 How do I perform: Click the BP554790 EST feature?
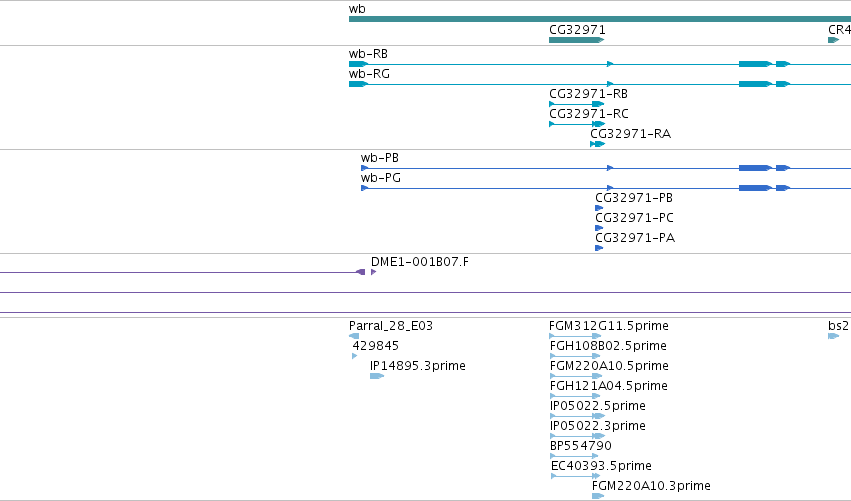click(x=574, y=456)
